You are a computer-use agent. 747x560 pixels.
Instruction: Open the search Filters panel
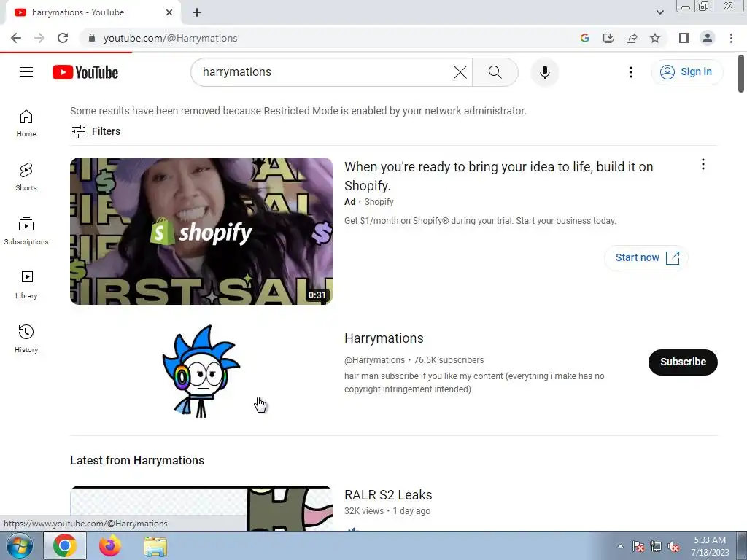point(96,131)
